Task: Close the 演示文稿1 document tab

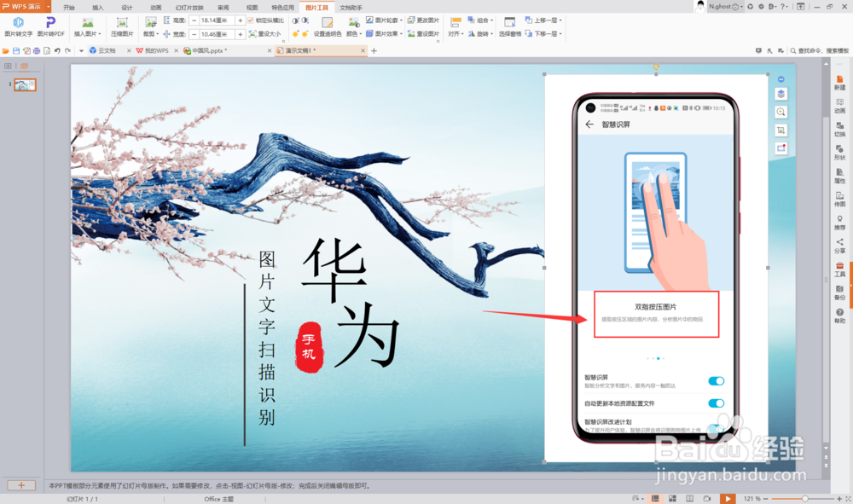Action: (363, 50)
